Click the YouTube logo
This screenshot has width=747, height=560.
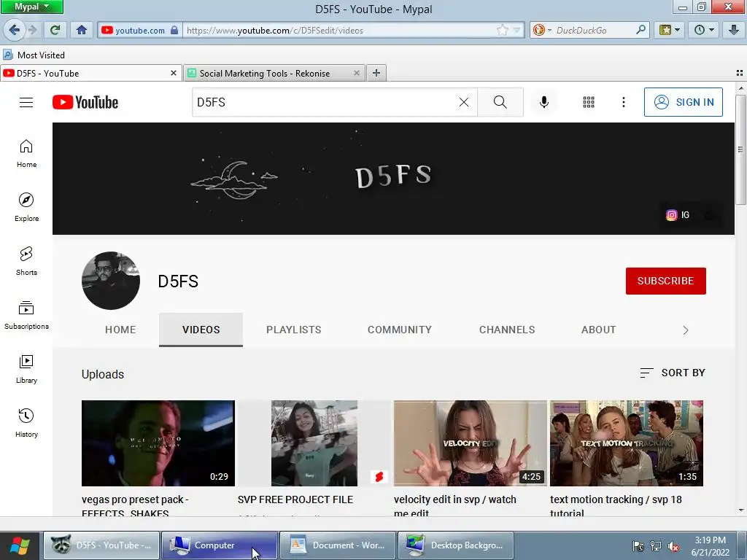[x=85, y=102]
